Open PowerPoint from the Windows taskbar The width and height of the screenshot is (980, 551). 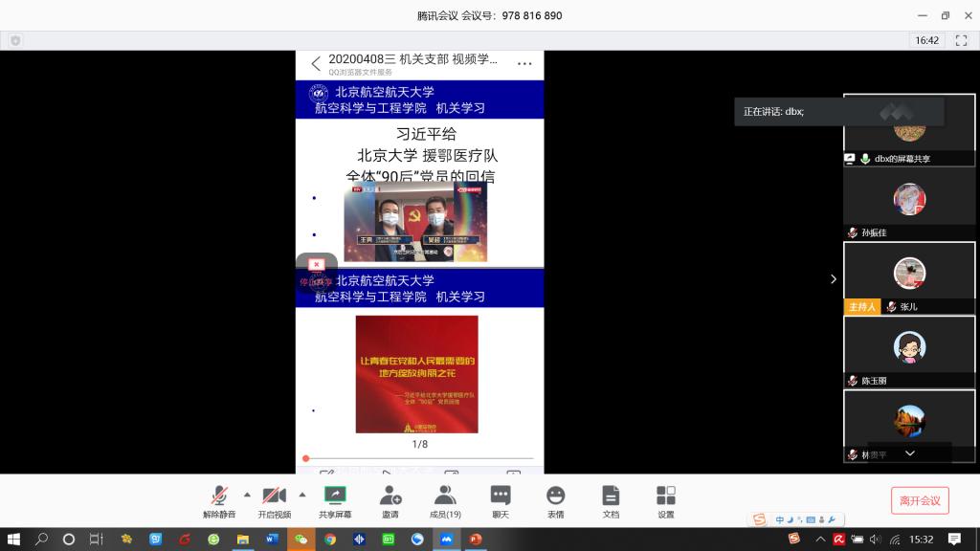click(x=476, y=540)
